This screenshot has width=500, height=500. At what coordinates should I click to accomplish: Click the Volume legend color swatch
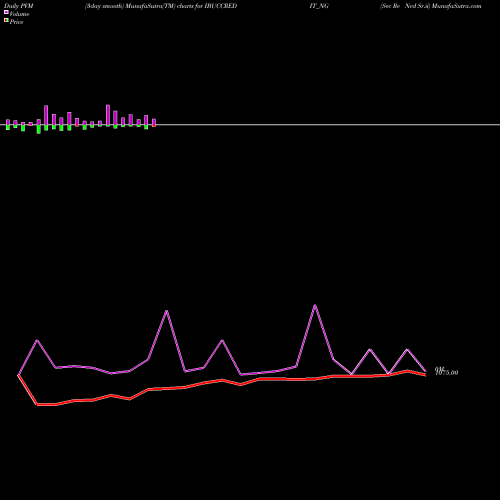click(x=6, y=12)
